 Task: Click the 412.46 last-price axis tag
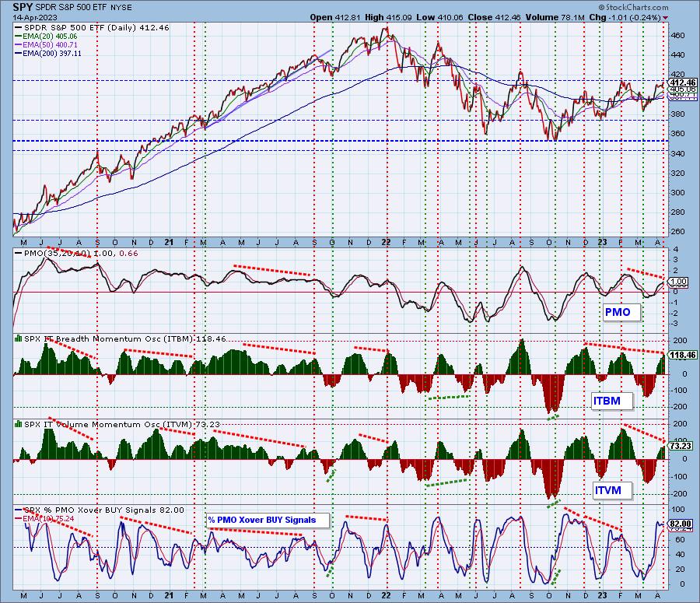coord(683,82)
